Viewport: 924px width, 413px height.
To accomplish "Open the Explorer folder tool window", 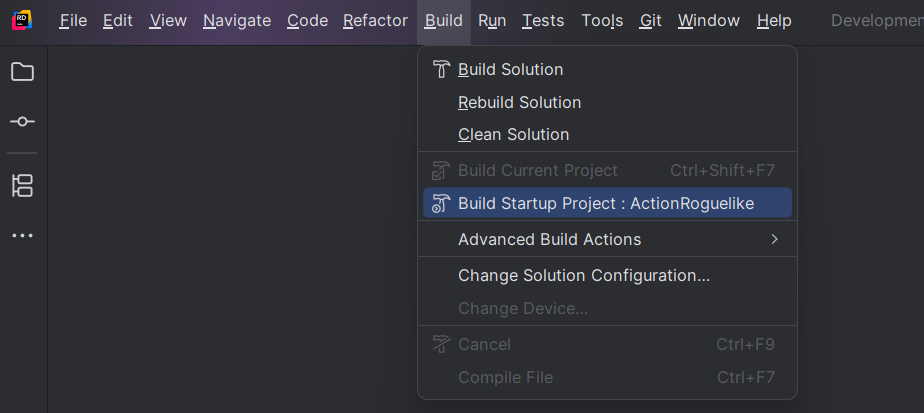I will pos(22,72).
